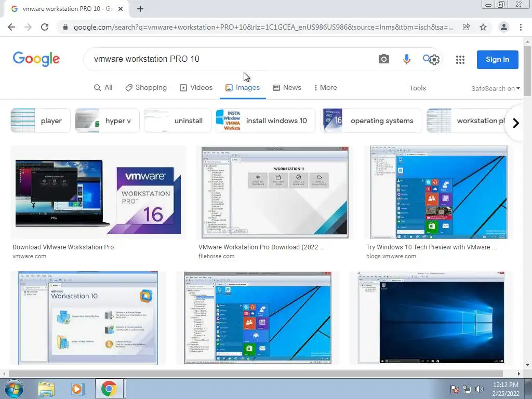The width and height of the screenshot is (532, 399).
Task: Click the padlock site info icon
Action: (65, 27)
